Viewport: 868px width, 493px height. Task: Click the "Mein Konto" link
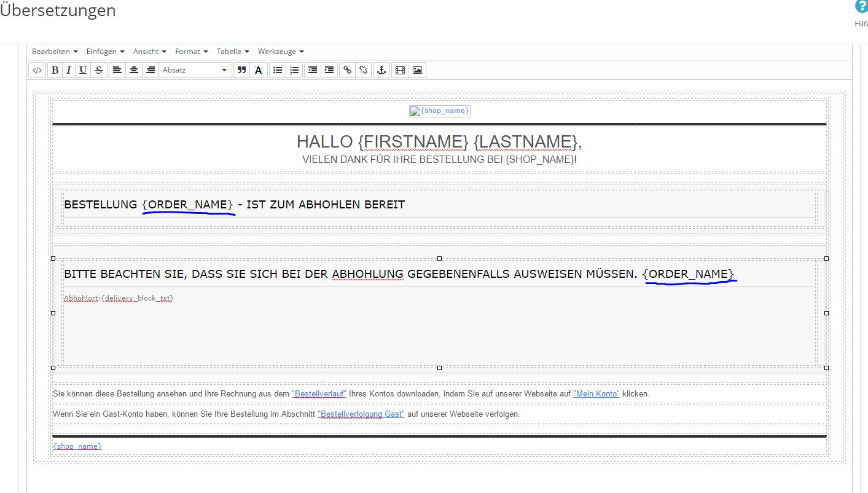coord(596,393)
